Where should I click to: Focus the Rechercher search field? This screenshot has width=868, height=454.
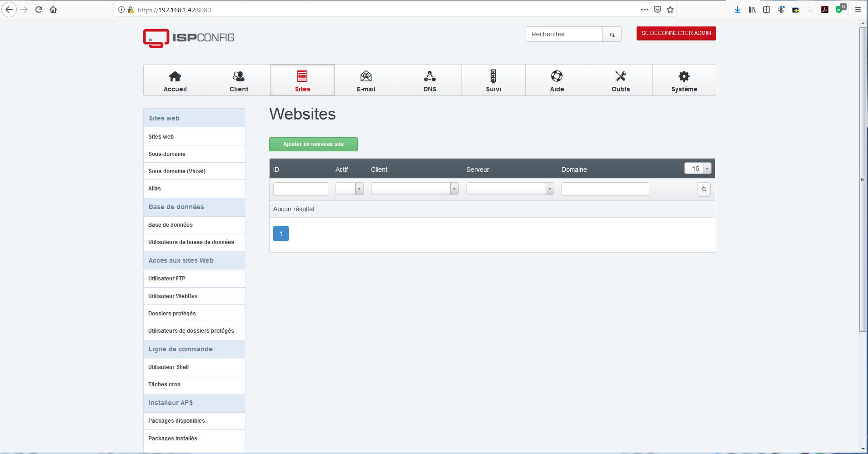tap(564, 34)
